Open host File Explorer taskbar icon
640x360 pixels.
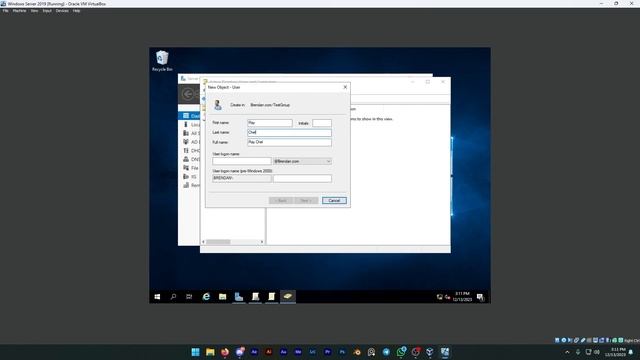(x=210, y=352)
